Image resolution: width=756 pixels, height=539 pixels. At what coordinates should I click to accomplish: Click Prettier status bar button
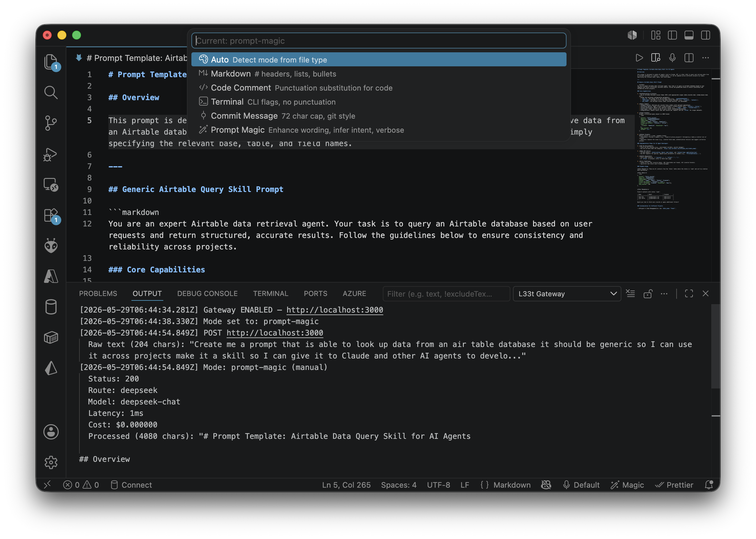tap(674, 485)
